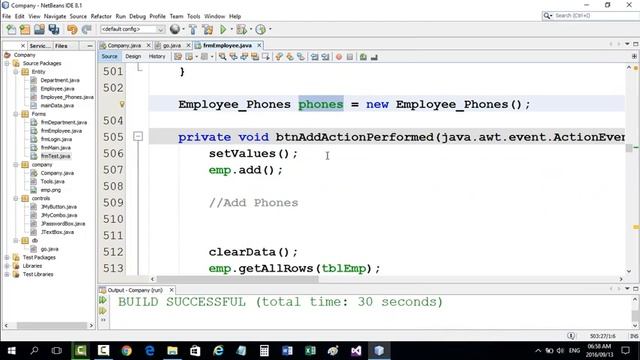
Task: Click the Open Project toolbar icon
Action: pos(39,29)
